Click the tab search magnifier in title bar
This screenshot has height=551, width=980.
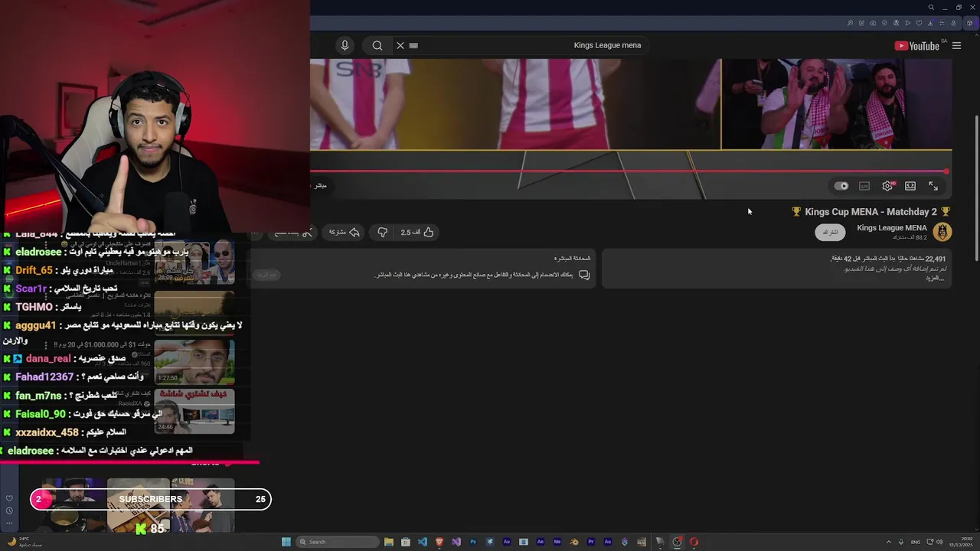pos(931,8)
